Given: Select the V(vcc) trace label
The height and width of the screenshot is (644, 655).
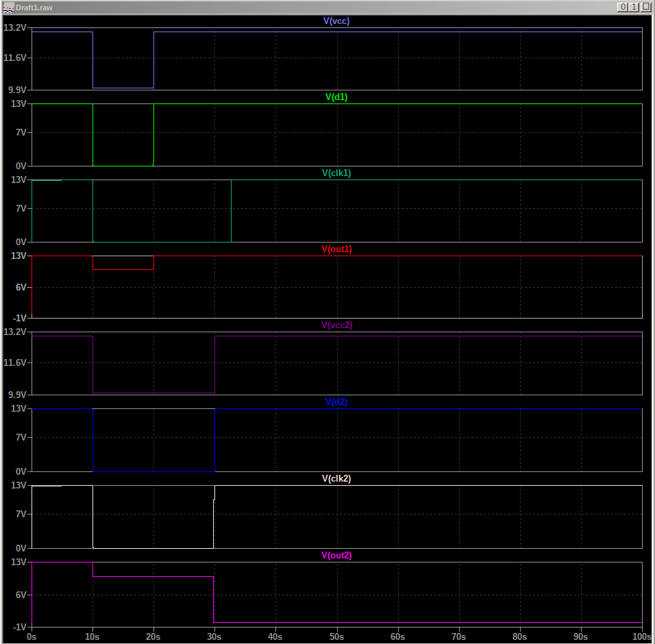Looking at the screenshot, I should pos(336,21).
